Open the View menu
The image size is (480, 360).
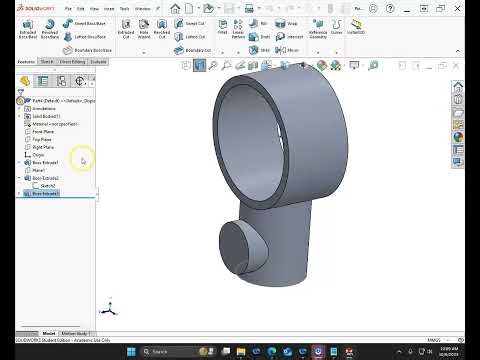pos(94,9)
